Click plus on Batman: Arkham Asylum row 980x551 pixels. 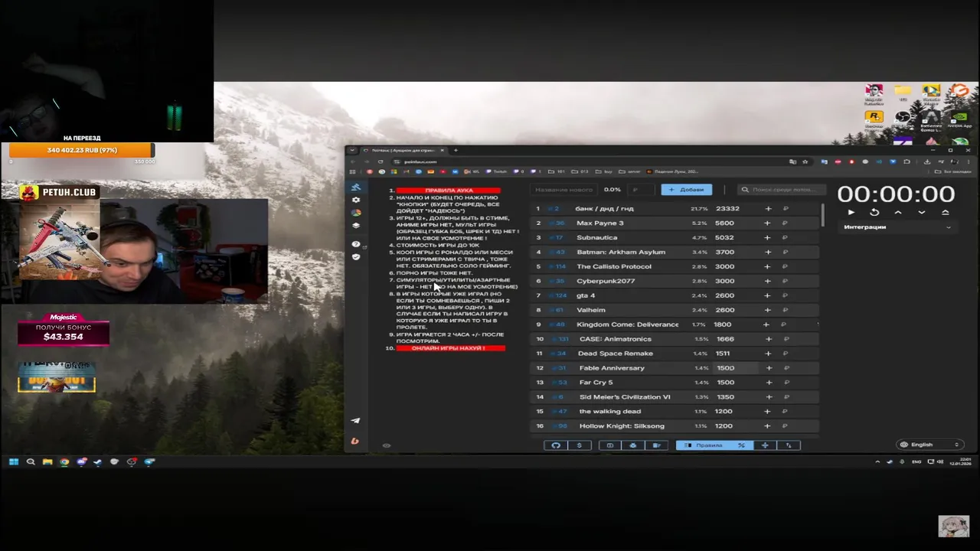coord(768,253)
